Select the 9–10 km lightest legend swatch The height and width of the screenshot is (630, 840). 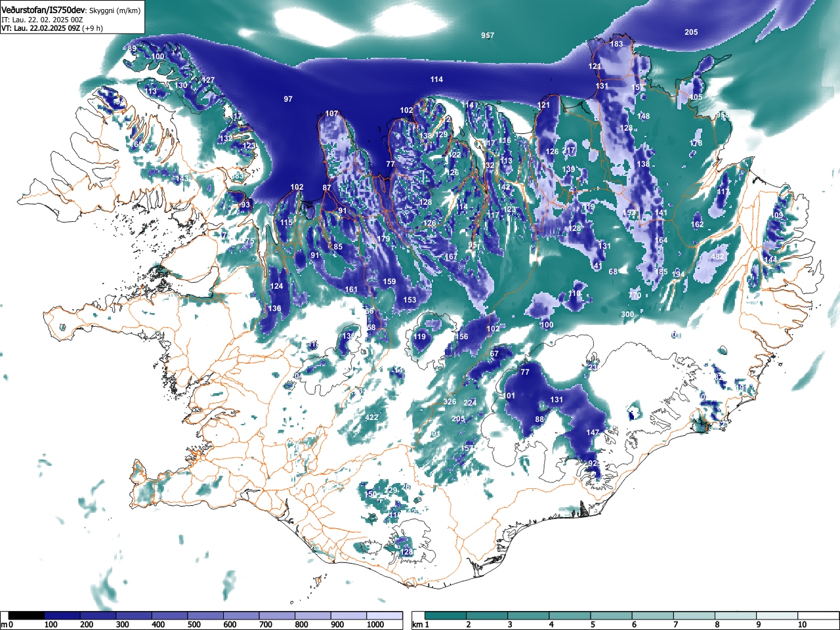point(778,616)
